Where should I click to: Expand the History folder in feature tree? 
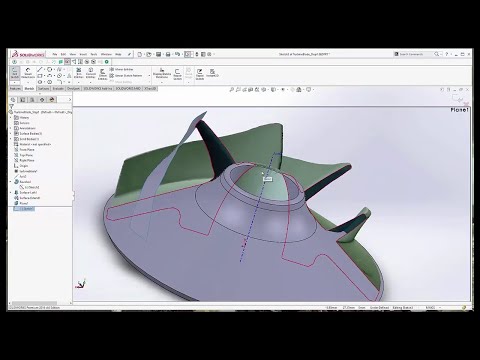11,118
